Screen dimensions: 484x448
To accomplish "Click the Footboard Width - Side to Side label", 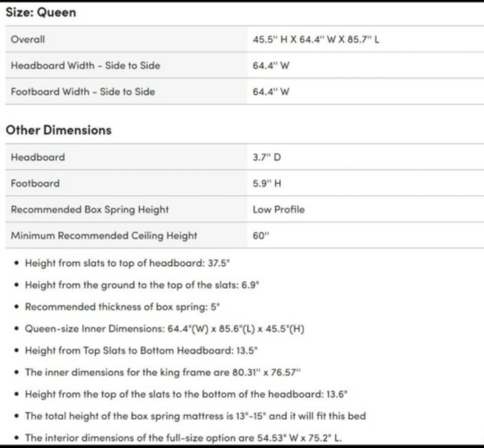I will point(83,92).
